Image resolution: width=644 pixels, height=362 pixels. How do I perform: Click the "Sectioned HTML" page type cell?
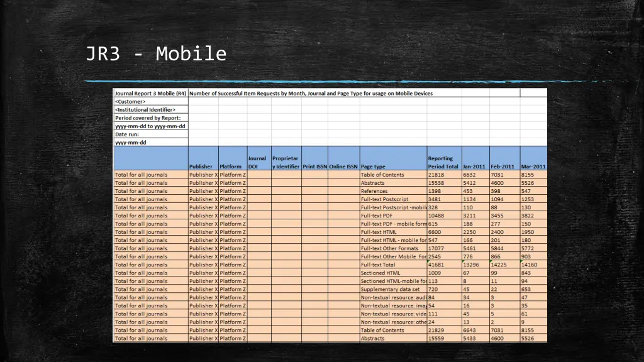pyautogui.click(x=393, y=273)
